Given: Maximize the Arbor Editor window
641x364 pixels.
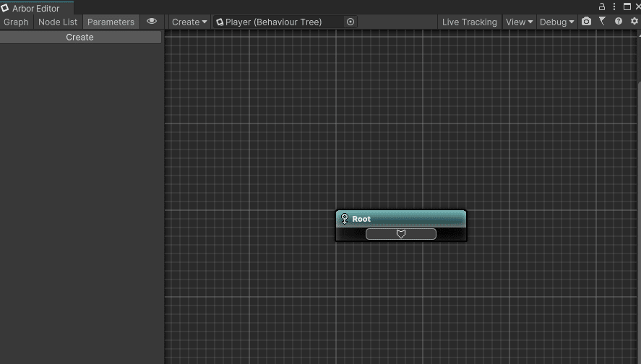Looking at the screenshot, I should pos(627,6).
